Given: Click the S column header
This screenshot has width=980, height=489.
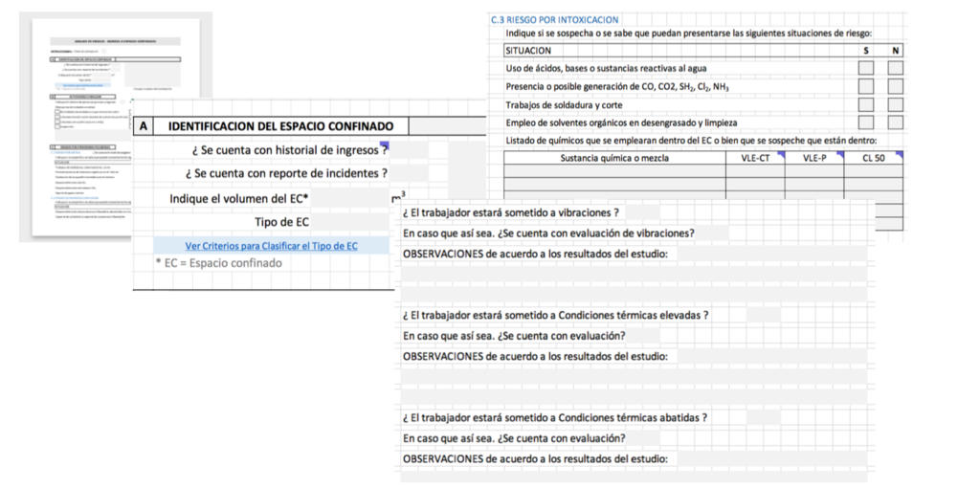Looking at the screenshot, I should click(865, 51).
